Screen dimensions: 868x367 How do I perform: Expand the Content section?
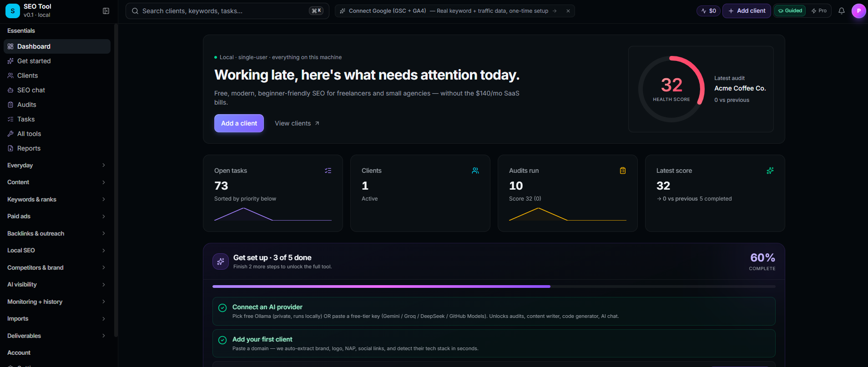[x=57, y=182]
